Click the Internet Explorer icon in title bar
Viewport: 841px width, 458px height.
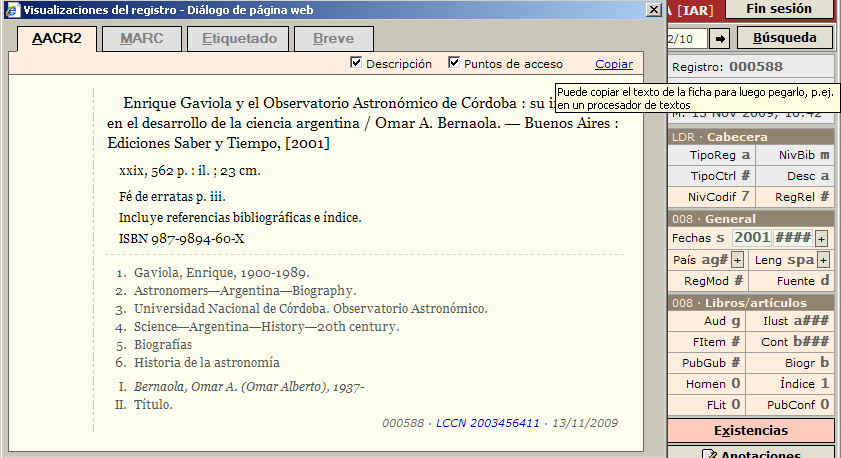pyautogui.click(x=11, y=10)
